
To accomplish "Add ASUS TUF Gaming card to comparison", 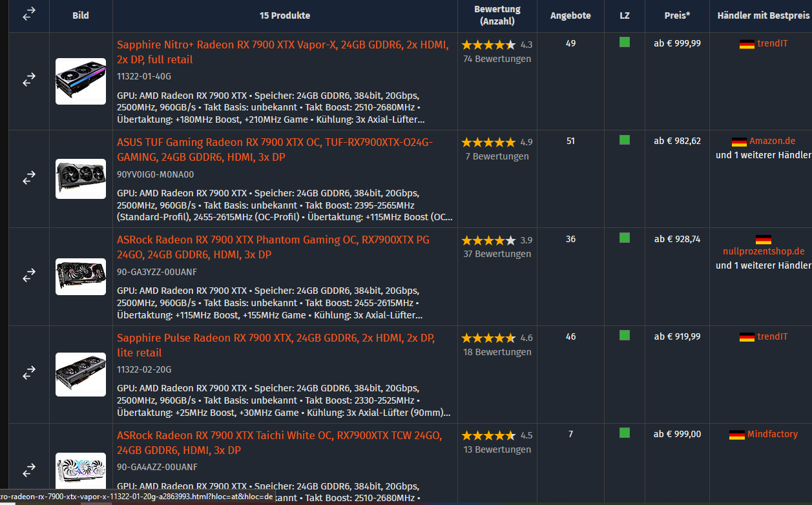I will tap(29, 178).
